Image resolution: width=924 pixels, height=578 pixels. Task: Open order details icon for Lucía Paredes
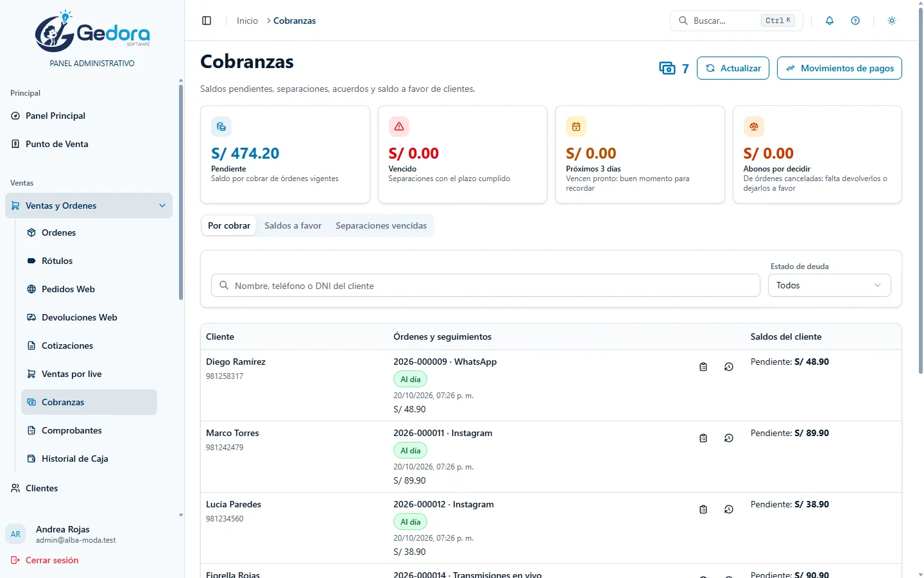click(x=703, y=509)
